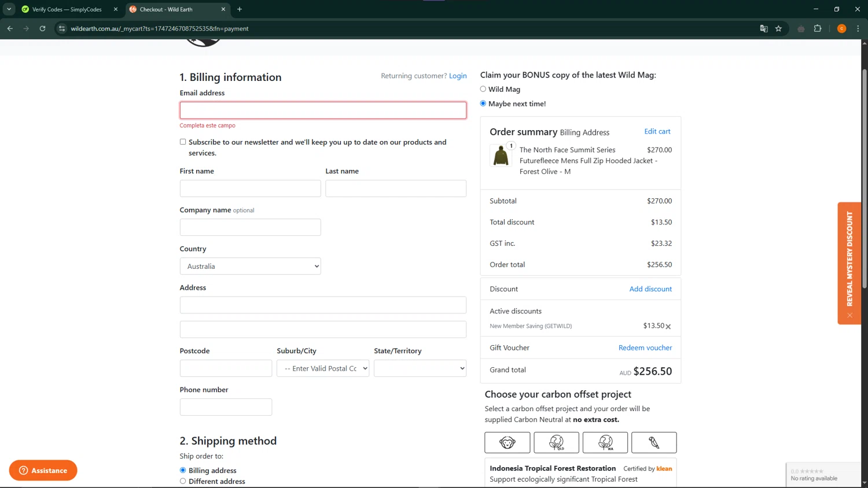Image resolution: width=868 pixels, height=488 pixels.
Task: Open the Country dropdown showing Australia
Action: [250, 266]
